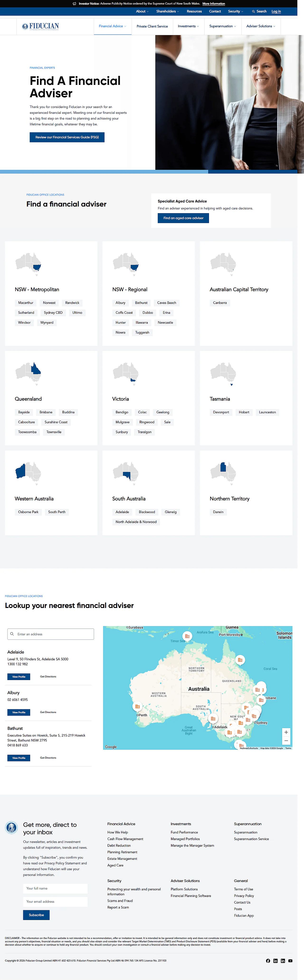Click the Log in link
The width and height of the screenshot is (304, 980).
coord(276,11)
